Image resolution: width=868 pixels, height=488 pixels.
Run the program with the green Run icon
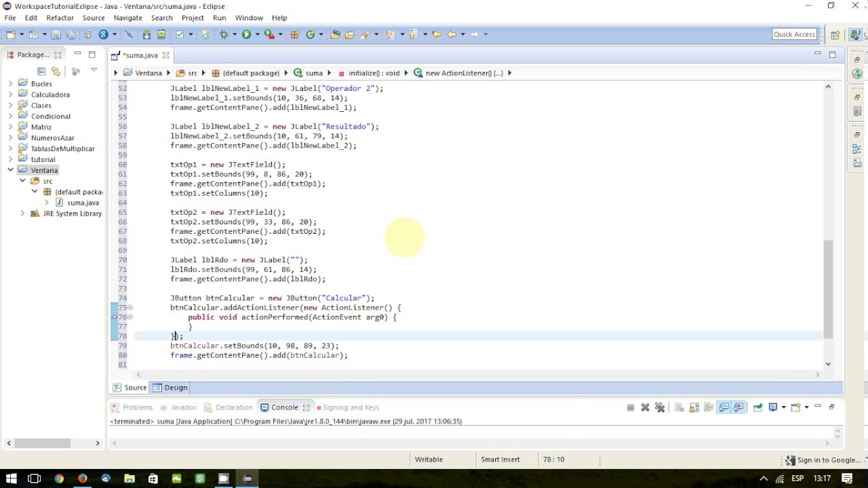click(x=246, y=34)
